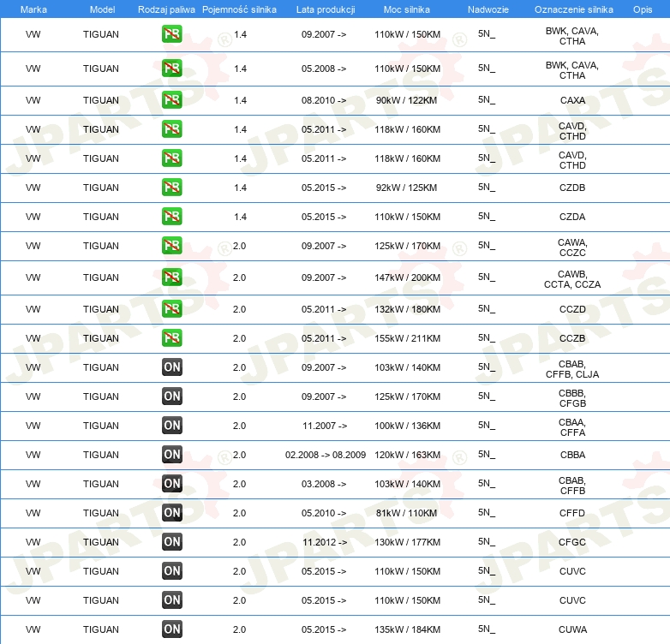The image size is (670, 644).
Task: Click the PB icon in the 147kW / 200KM row
Action: pyautogui.click(x=171, y=277)
